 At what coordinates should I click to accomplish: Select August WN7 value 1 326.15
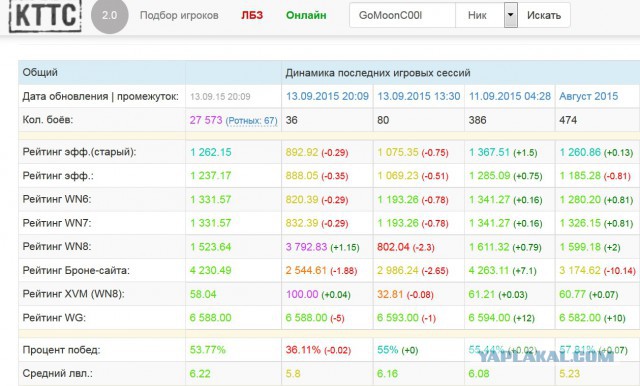pos(580,223)
